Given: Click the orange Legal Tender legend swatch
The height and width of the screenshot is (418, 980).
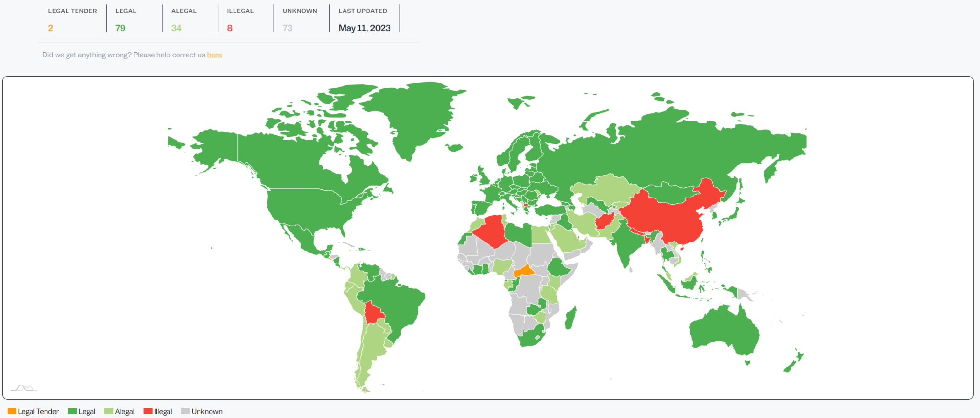Looking at the screenshot, I should click(x=12, y=411).
